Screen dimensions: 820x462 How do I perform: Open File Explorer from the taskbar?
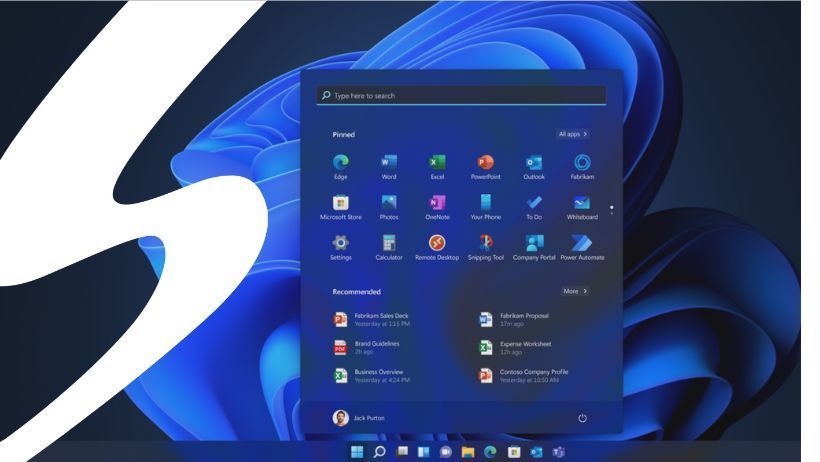pyautogui.click(x=468, y=452)
